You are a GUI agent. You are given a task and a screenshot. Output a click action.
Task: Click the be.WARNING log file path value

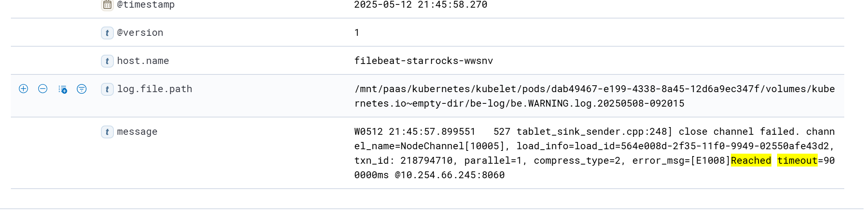coord(594,96)
